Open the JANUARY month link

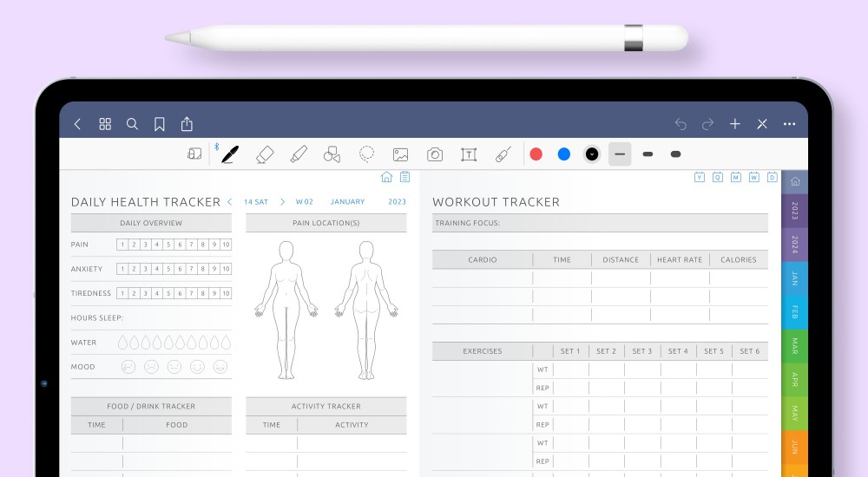(348, 202)
